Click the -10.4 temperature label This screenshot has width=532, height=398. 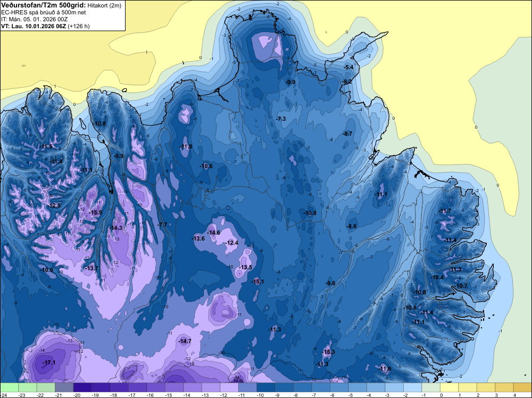point(437,277)
